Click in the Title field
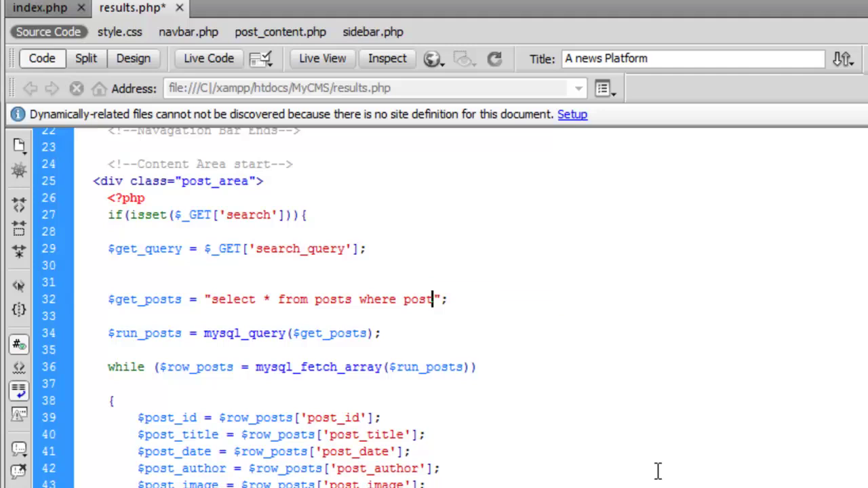The width and height of the screenshot is (868, 488). coord(692,58)
